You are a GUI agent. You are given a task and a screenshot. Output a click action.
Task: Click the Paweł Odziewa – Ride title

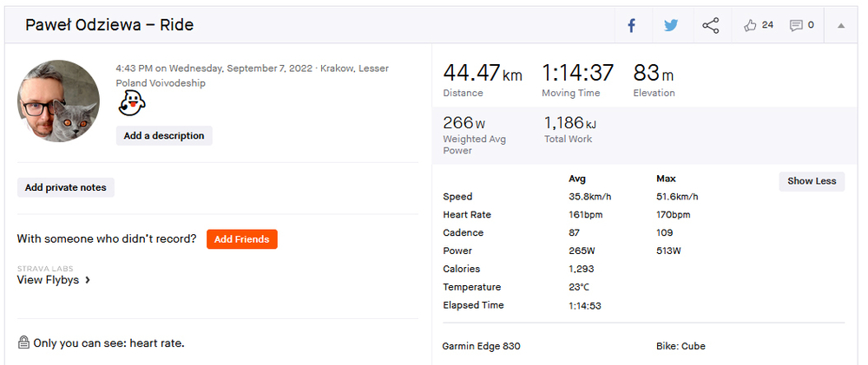tap(109, 25)
